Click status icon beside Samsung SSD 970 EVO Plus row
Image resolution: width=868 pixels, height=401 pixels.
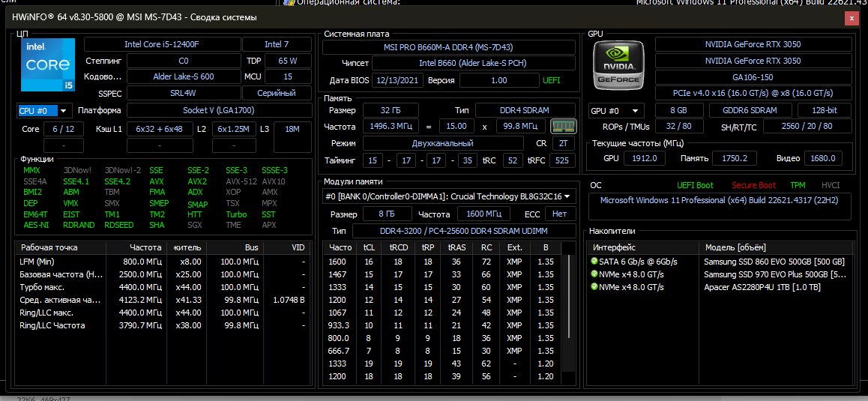coord(594,274)
